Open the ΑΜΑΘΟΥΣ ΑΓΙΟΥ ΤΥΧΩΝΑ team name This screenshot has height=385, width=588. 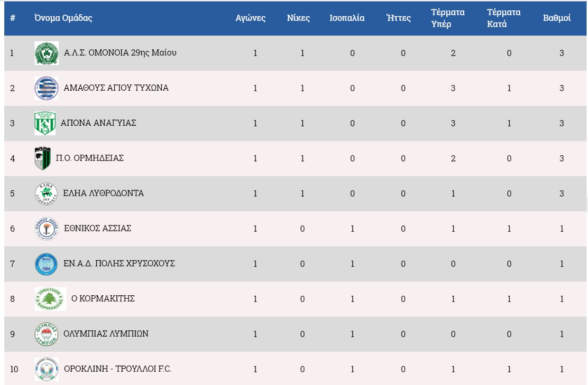pos(116,88)
